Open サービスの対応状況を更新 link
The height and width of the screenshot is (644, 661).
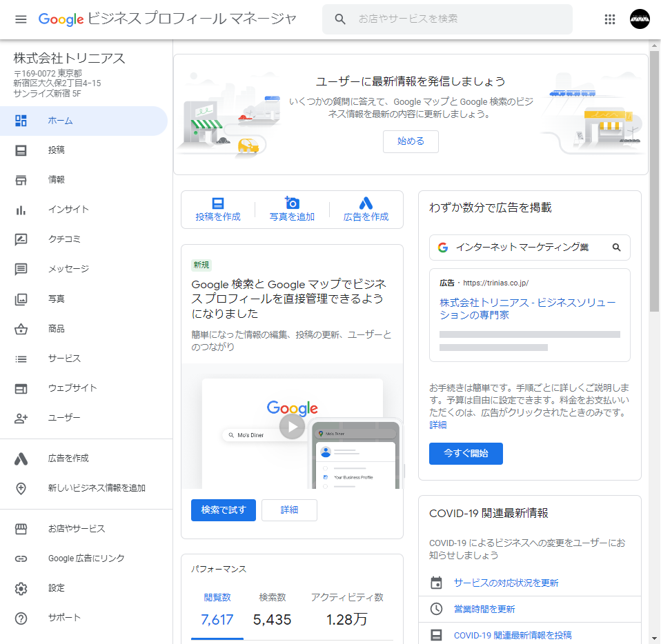506,583
